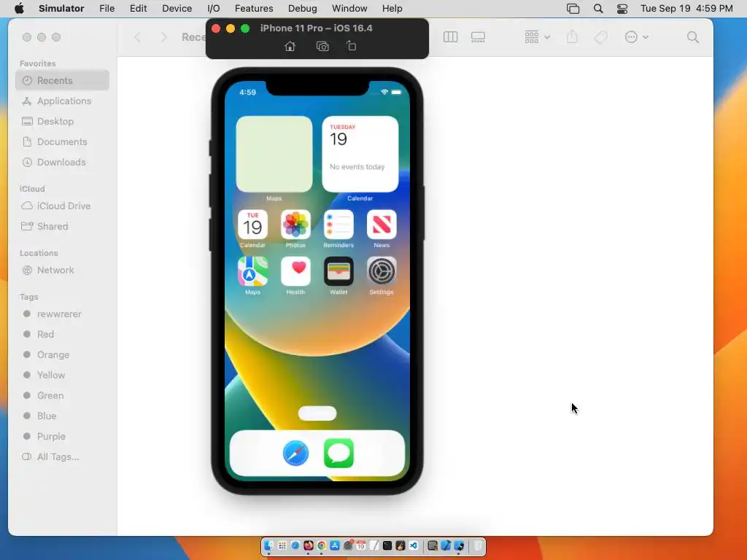
Task: Open Downloads in Finder sidebar
Action: click(x=63, y=163)
